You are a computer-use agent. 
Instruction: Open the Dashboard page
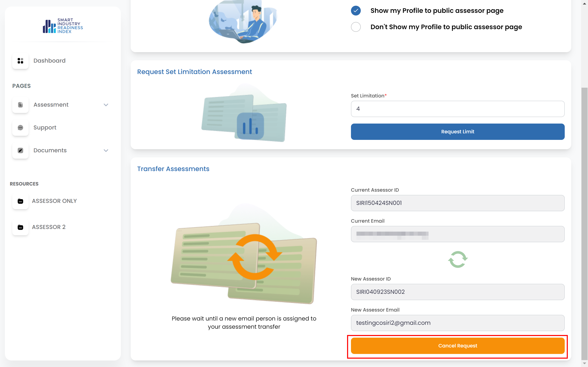pyautogui.click(x=50, y=61)
